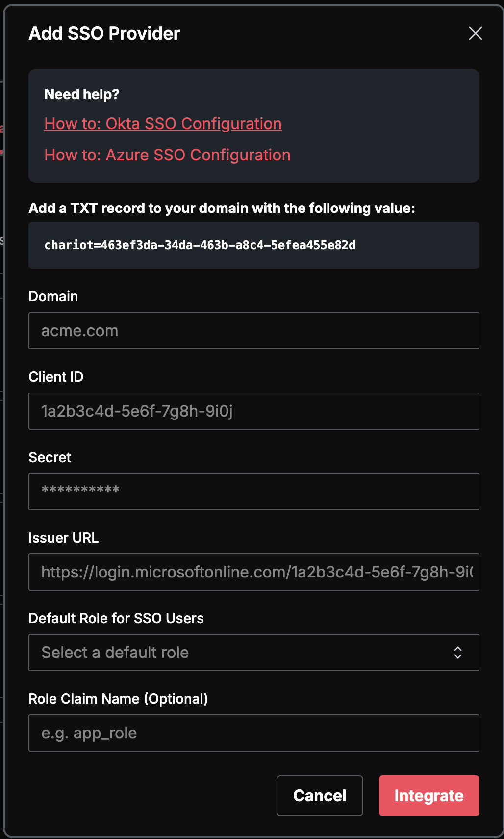
Task: Click the Issuer URL text box
Action: pyautogui.click(x=254, y=572)
